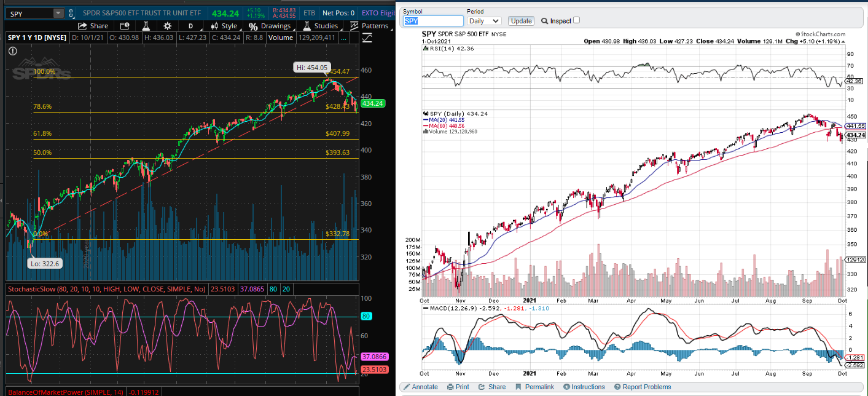Click the ETB indicator in the quote bar

(310, 13)
